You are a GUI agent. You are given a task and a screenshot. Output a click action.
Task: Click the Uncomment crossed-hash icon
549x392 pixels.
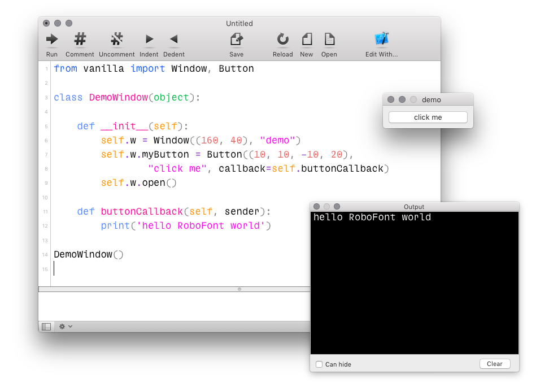116,39
